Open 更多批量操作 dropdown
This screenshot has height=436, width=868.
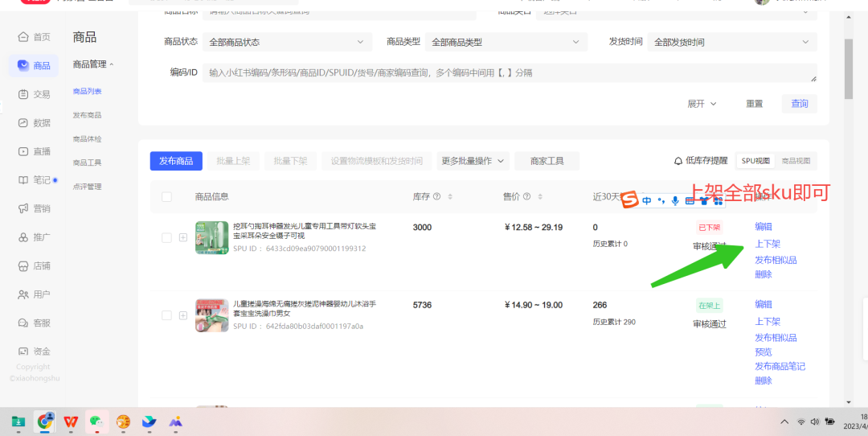(x=473, y=161)
